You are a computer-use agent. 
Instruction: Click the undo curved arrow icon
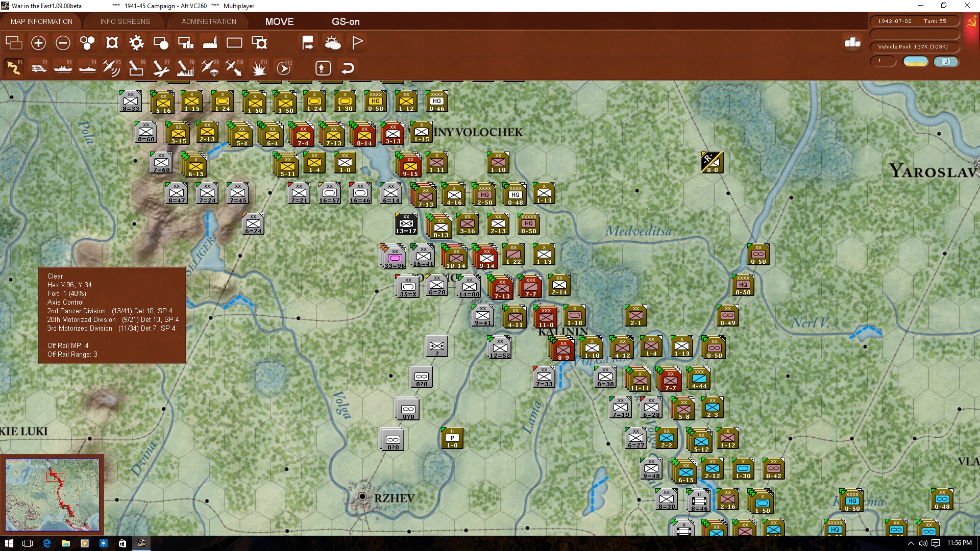(348, 68)
